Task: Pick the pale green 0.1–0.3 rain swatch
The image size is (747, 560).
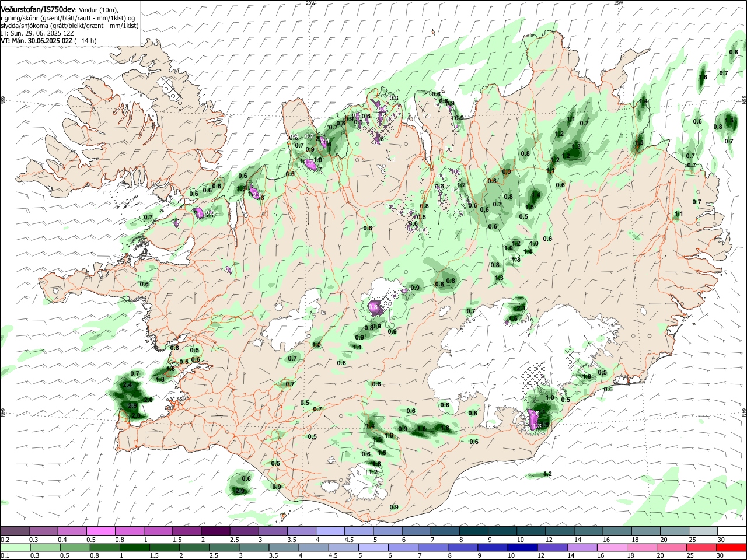Action: coord(15,548)
